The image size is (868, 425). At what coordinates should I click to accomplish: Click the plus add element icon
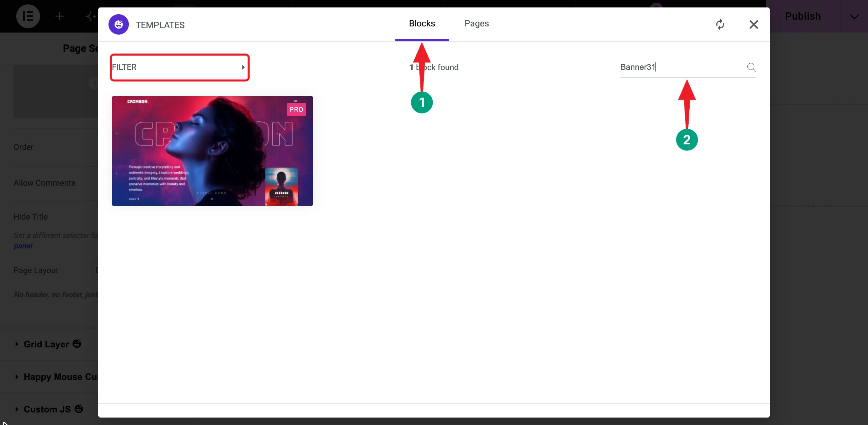59,16
